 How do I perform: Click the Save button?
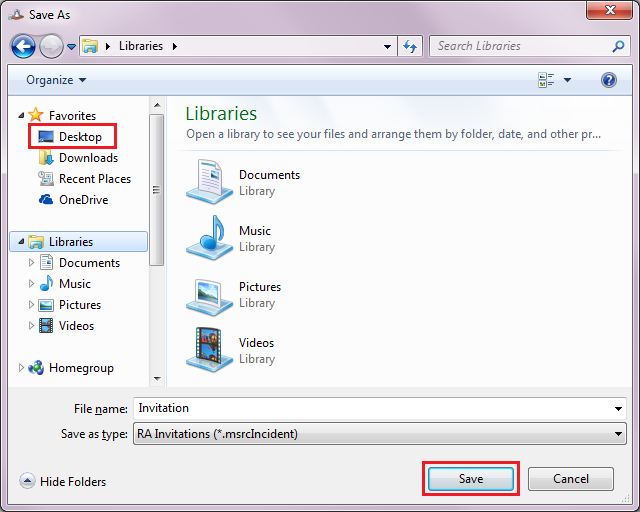click(471, 479)
